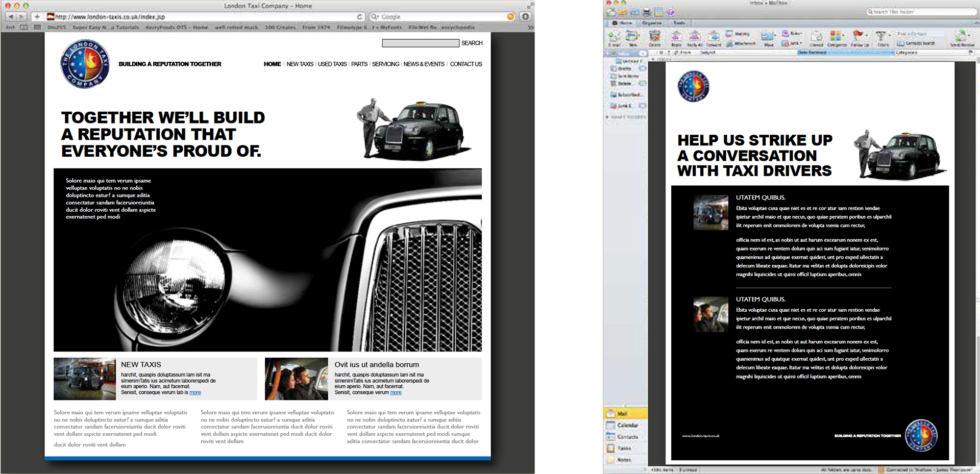This screenshot has width=980, height=474.
Task: Open the NEW TAXIS nav item
Action: click(x=300, y=64)
